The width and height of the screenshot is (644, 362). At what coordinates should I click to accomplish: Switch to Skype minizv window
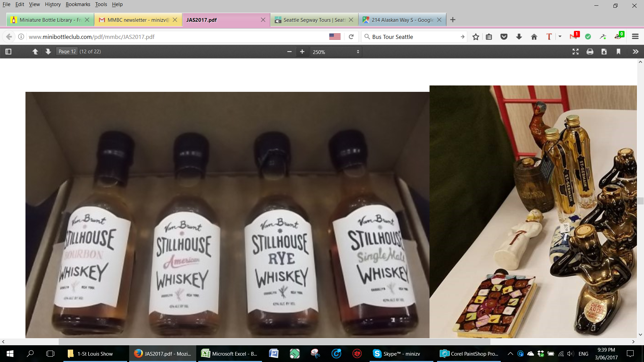401,354
